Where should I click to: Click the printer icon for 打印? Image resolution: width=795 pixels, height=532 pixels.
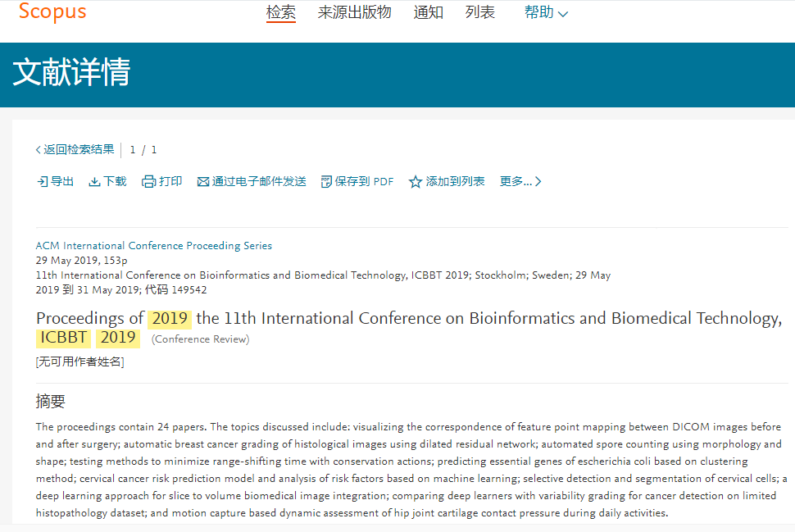[148, 181]
